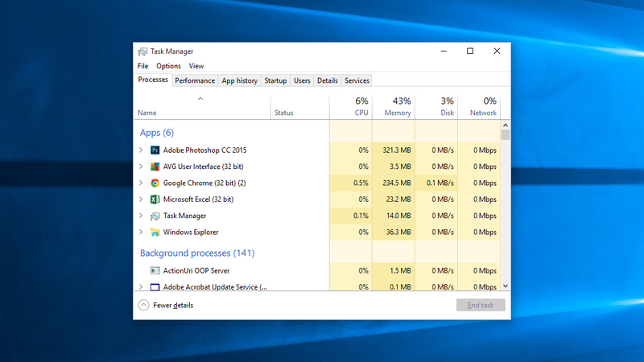The height and width of the screenshot is (362, 644).
Task: Sort processes by Disk column header
Action: point(436,107)
